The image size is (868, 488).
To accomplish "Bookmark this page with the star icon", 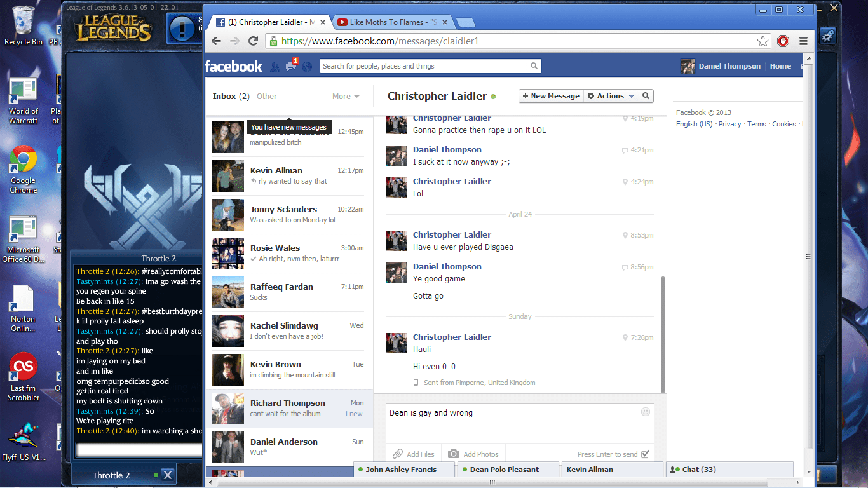I will click(x=763, y=41).
